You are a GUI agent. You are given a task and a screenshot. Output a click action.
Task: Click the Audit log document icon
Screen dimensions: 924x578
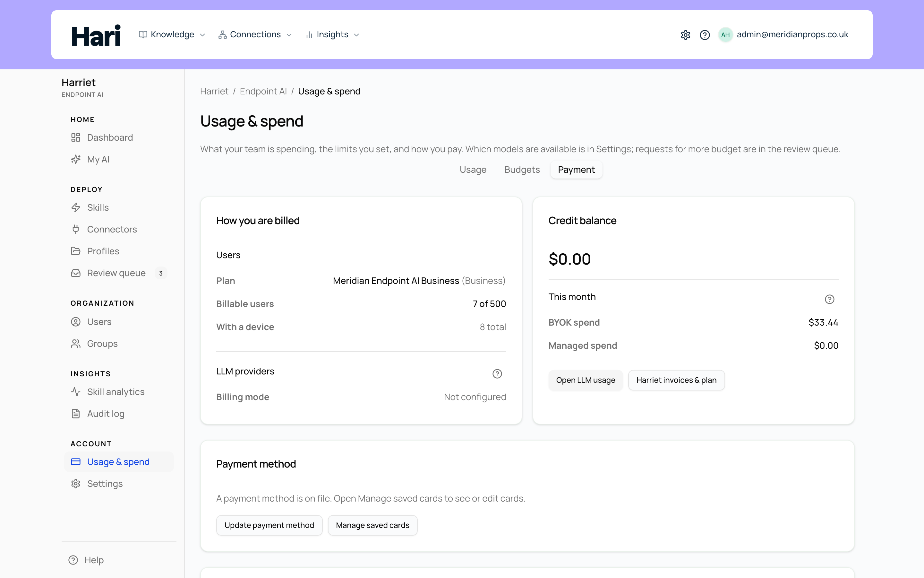click(76, 414)
